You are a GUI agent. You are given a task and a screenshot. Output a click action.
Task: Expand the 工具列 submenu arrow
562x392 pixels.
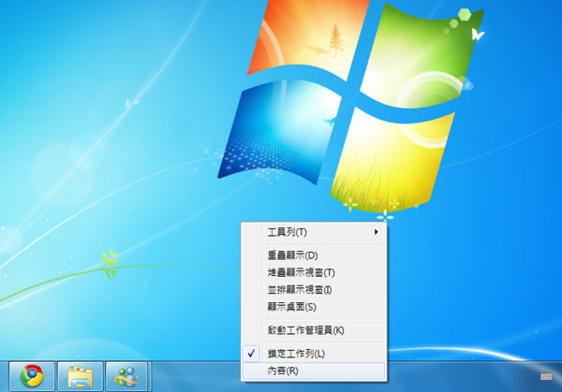tap(376, 232)
